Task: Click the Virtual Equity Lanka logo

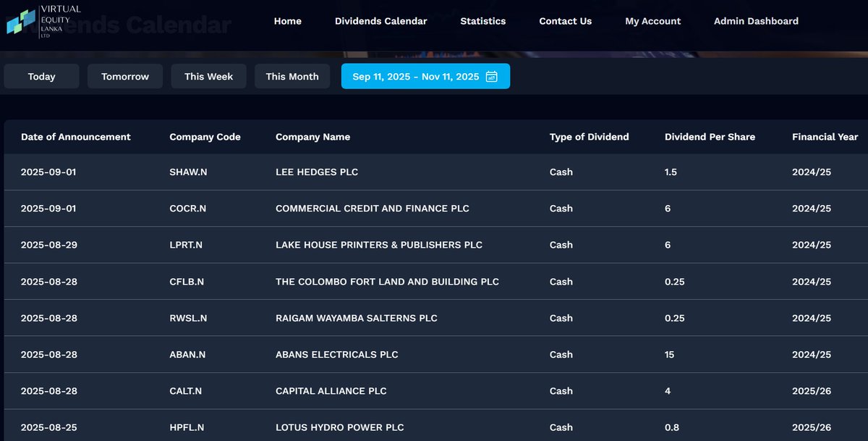Action: pyautogui.click(x=43, y=21)
